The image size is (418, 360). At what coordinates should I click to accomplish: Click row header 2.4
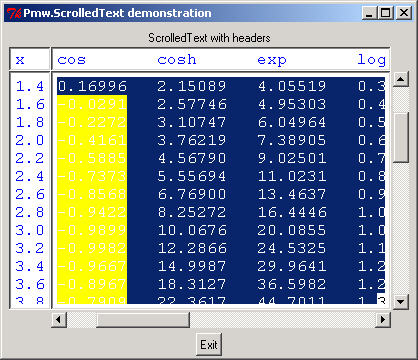pos(30,176)
